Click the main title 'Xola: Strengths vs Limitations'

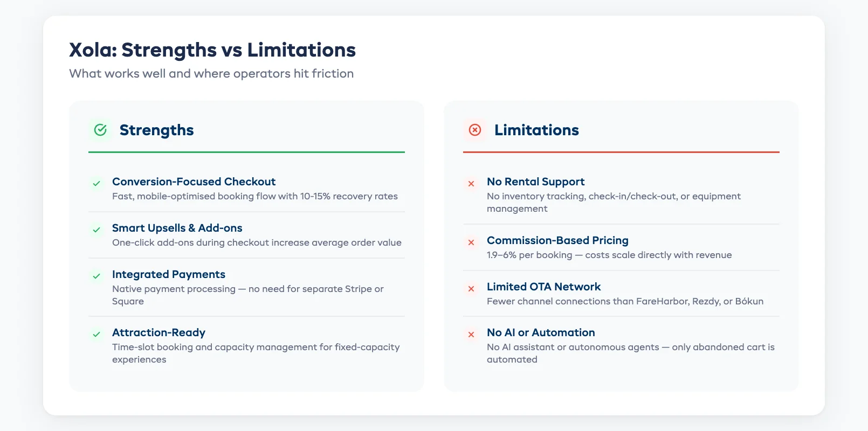tap(212, 50)
